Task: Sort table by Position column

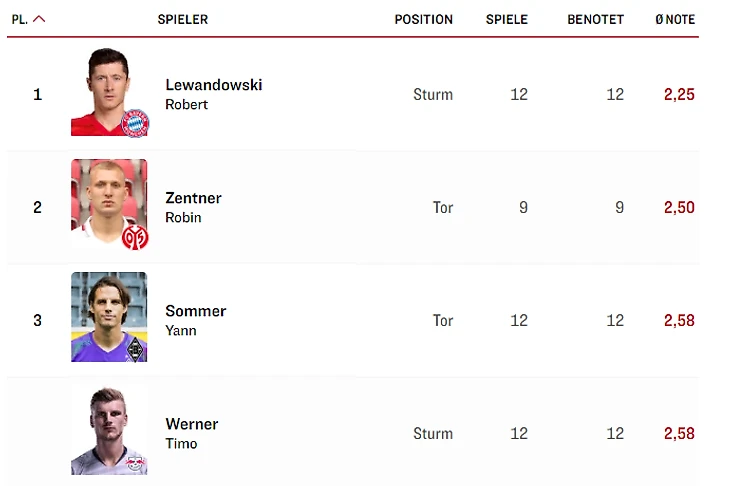Action: (x=423, y=19)
